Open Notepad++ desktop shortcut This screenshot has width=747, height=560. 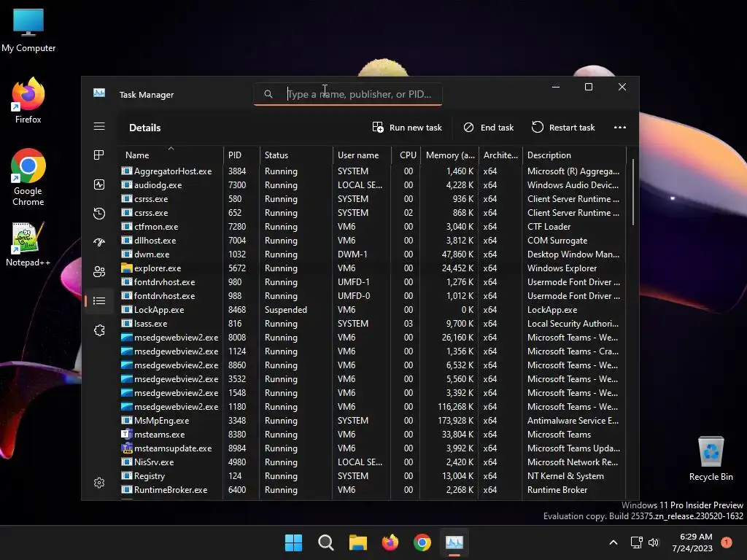pyautogui.click(x=28, y=244)
